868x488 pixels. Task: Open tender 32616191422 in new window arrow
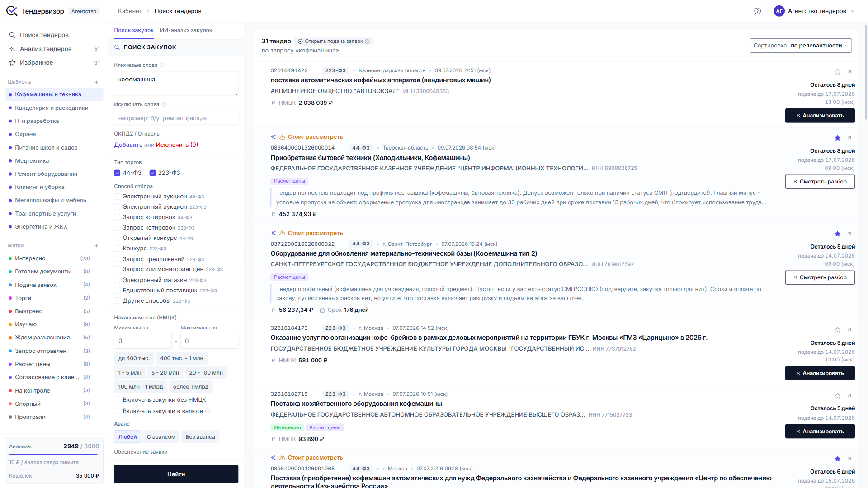(849, 72)
